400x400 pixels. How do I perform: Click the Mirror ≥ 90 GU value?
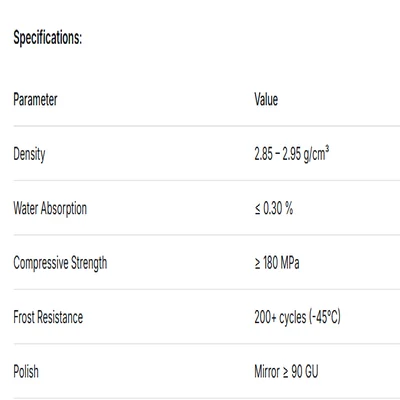(286, 371)
